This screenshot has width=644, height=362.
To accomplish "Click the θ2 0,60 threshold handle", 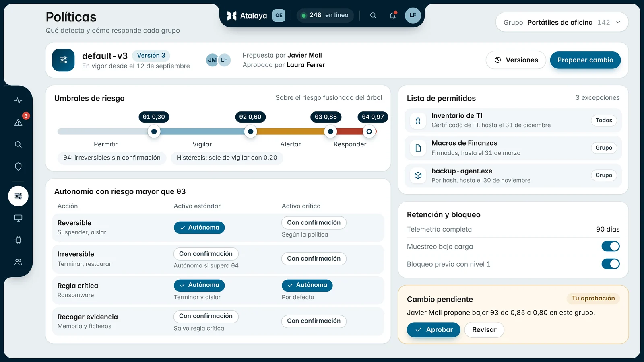I will 251,131.
